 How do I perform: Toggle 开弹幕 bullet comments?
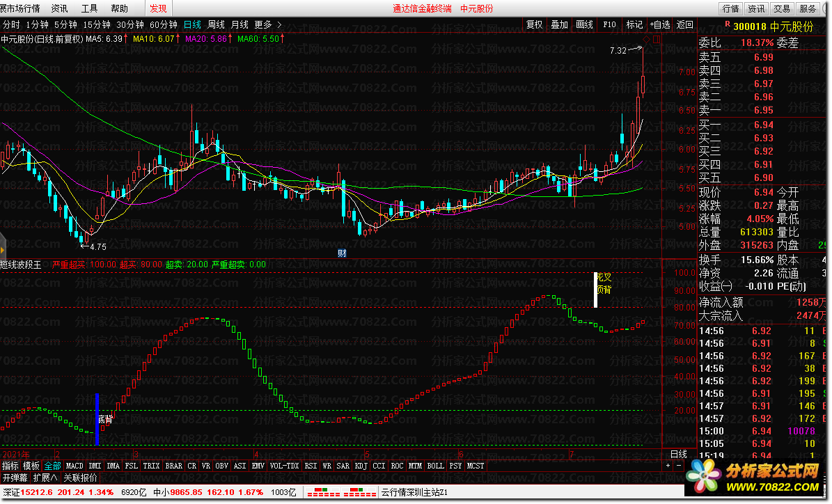[15, 478]
